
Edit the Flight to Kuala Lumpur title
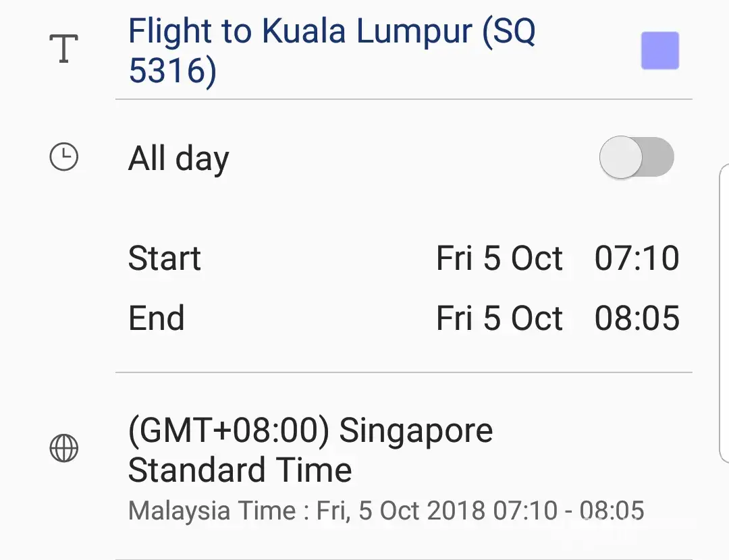[x=331, y=32]
